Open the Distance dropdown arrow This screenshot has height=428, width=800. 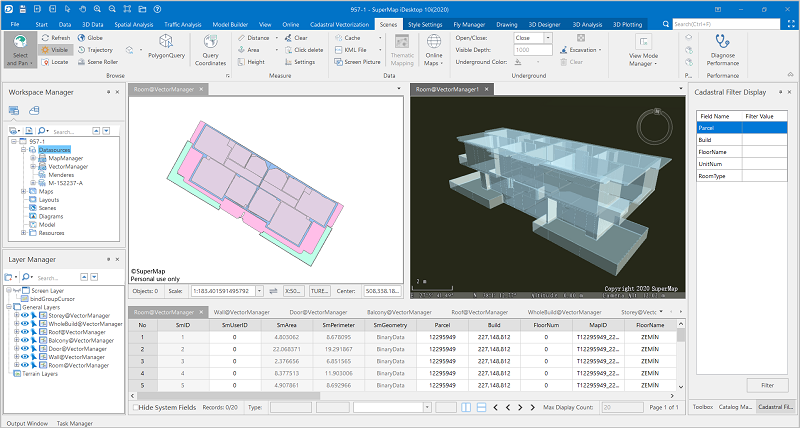(x=277, y=38)
